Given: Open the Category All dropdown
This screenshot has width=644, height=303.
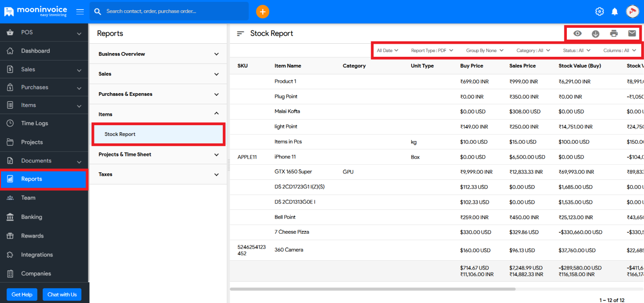Looking at the screenshot, I should point(533,50).
